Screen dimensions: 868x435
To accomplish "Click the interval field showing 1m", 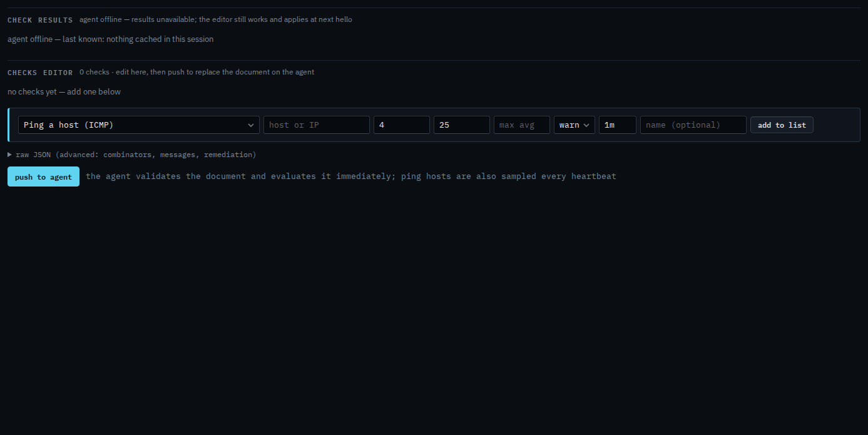I will point(618,125).
